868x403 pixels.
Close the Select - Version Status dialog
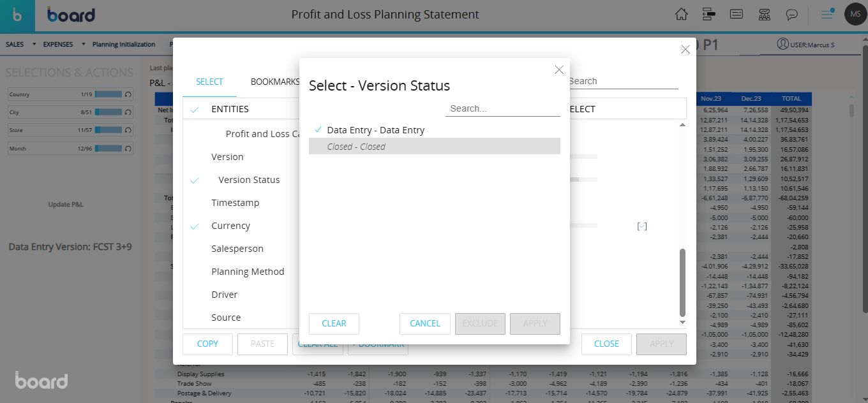pos(559,70)
